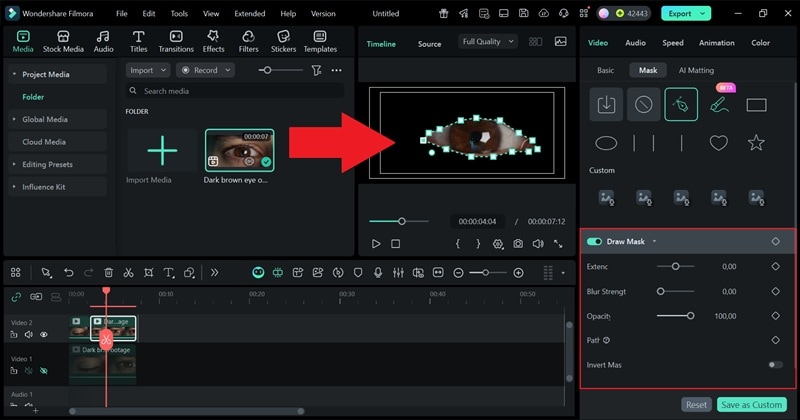This screenshot has height=420, width=800.
Task: Expand Global Media in sidebar
Action: pyautogui.click(x=14, y=119)
